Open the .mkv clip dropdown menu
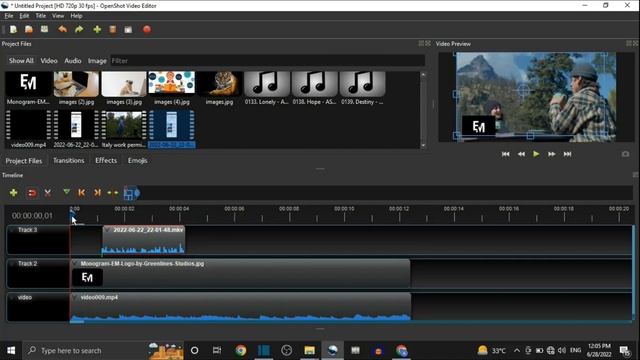The height and width of the screenshot is (360, 640). 107,230
